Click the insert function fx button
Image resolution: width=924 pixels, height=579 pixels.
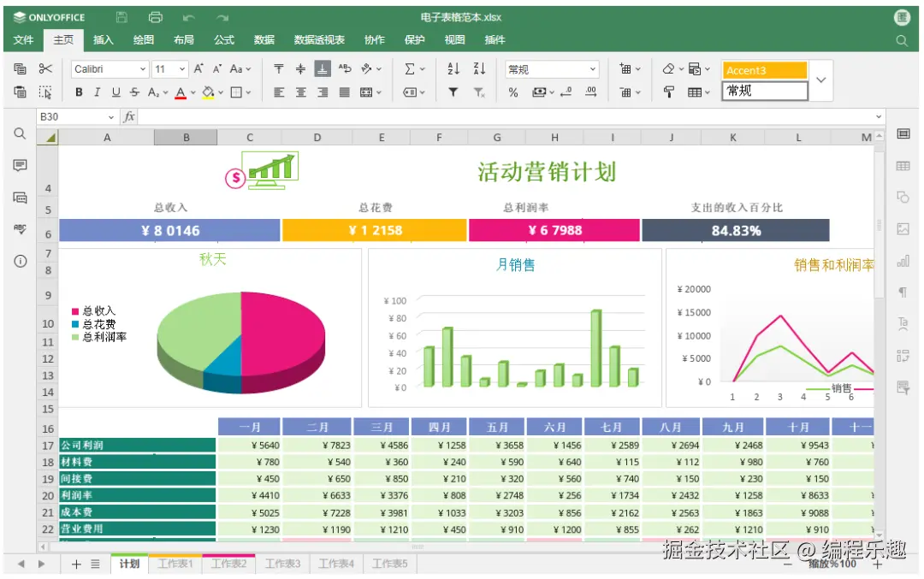point(129,116)
